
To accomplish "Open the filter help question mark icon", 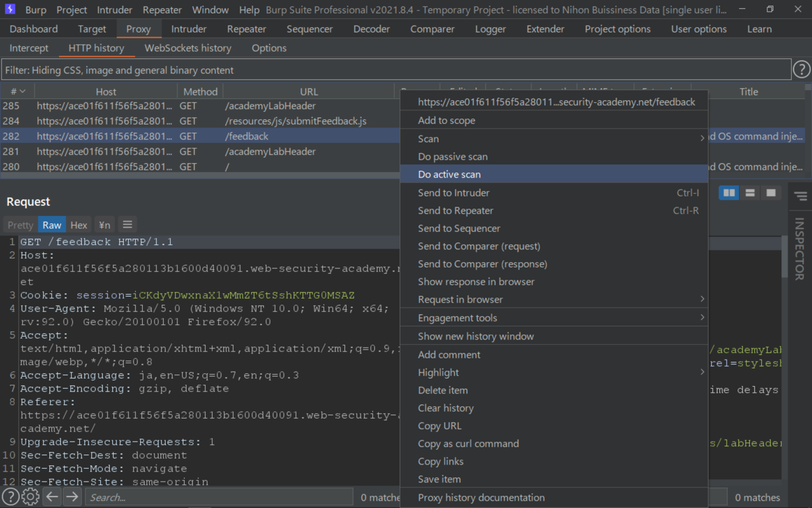I will (801, 69).
